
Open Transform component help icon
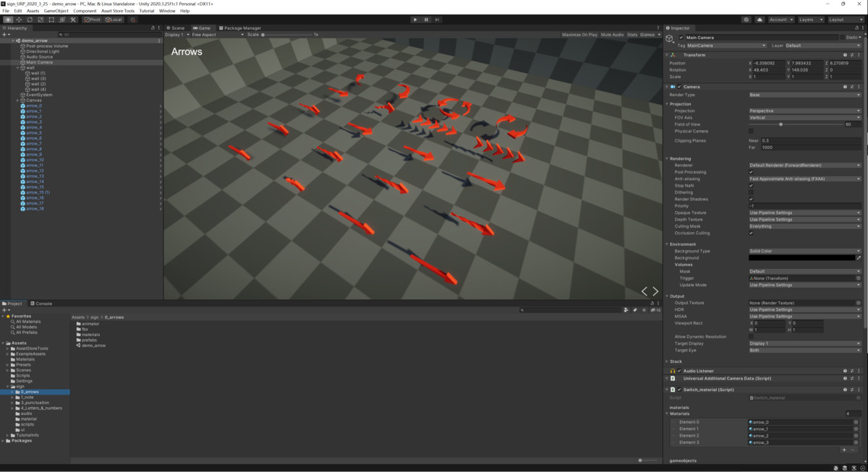(844, 55)
